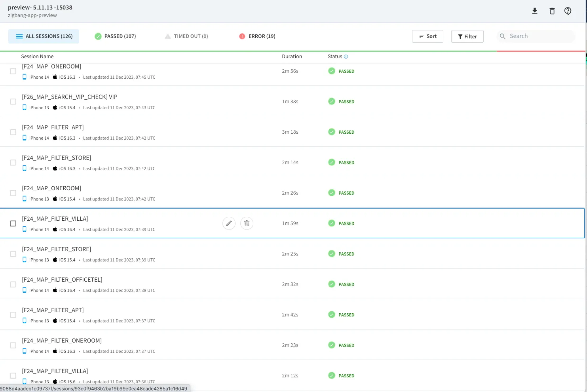This screenshot has height=392, width=587.
Task: Click the Status column header label
Action: [x=335, y=57]
